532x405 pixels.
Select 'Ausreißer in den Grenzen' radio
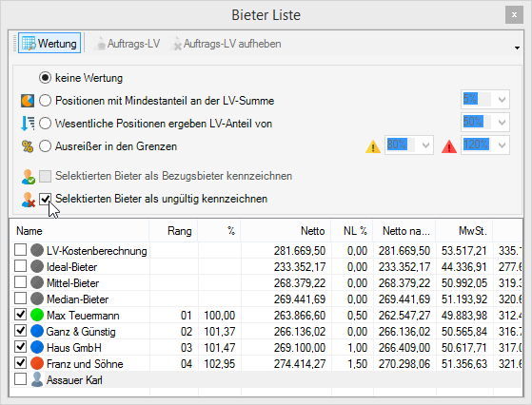pos(45,146)
